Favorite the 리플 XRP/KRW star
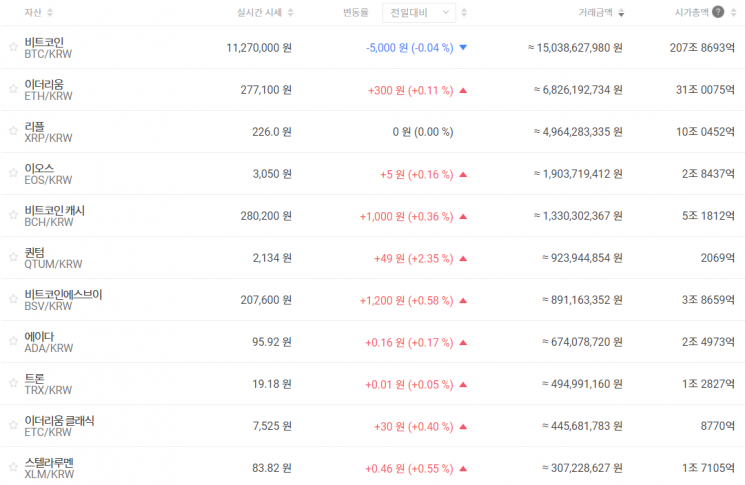The height and width of the screenshot is (485, 745). click(x=13, y=131)
